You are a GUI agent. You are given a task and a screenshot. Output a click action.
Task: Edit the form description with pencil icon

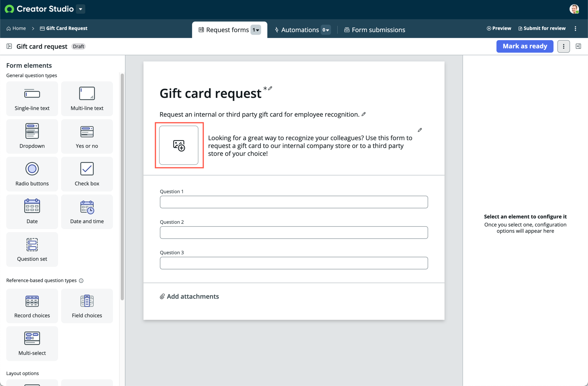tap(364, 114)
